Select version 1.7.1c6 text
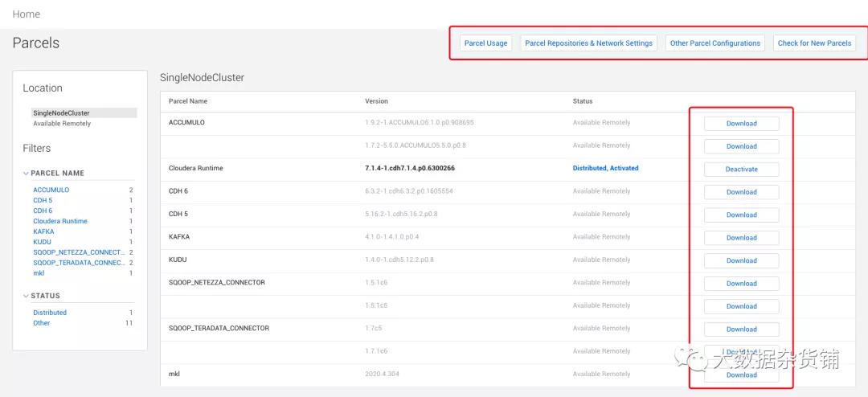The width and height of the screenshot is (868, 397). pyautogui.click(x=376, y=351)
